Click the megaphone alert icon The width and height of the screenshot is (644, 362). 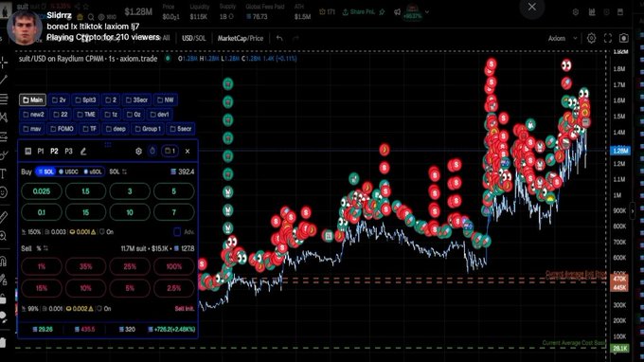397,12
